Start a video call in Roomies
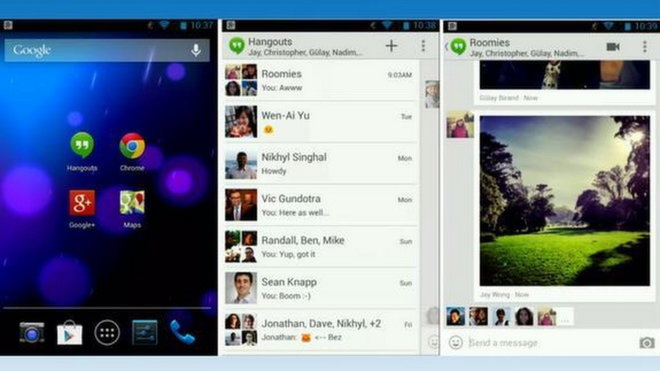660x371 pixels. pyautogui.click(x=613, y=47)
